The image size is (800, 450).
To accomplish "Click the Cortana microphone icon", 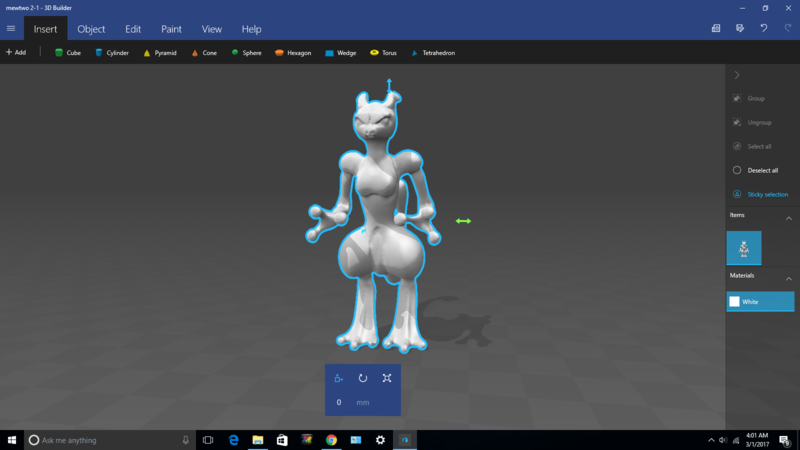I will 186,440.
